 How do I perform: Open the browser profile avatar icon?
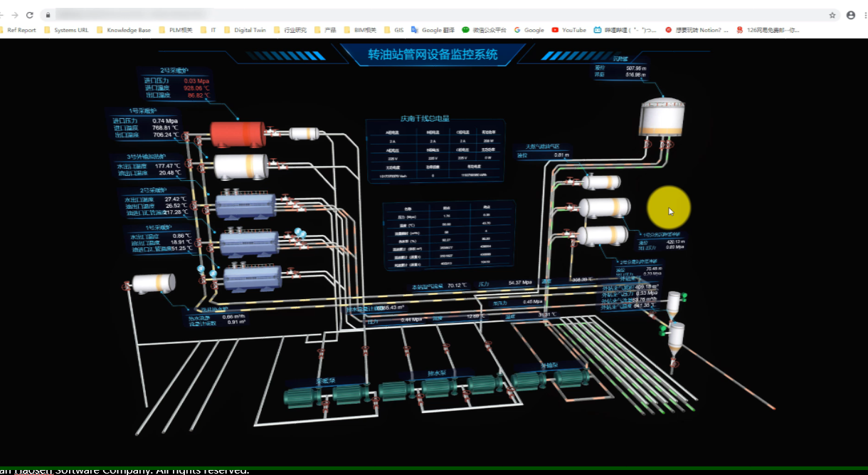coord(850,15)
